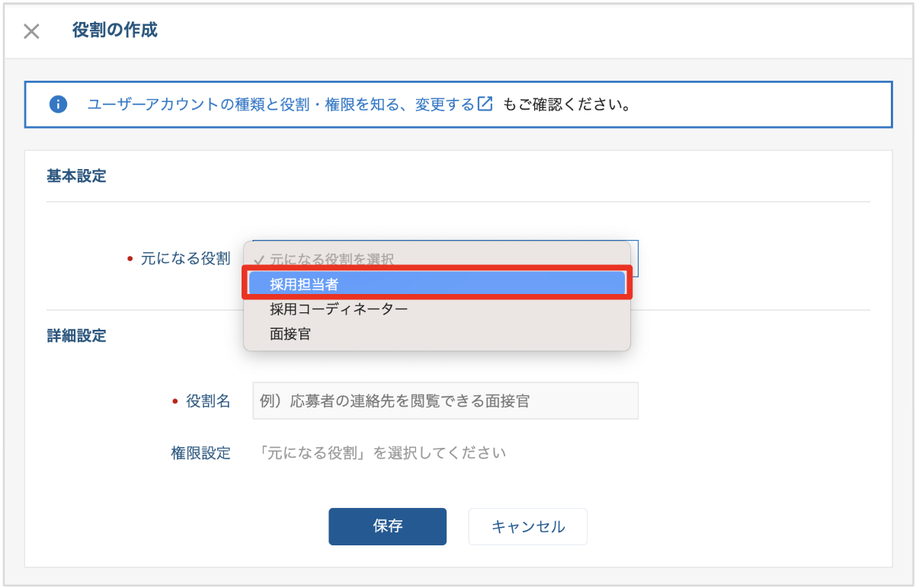Click the キャンセル button

tap(527, 526)
